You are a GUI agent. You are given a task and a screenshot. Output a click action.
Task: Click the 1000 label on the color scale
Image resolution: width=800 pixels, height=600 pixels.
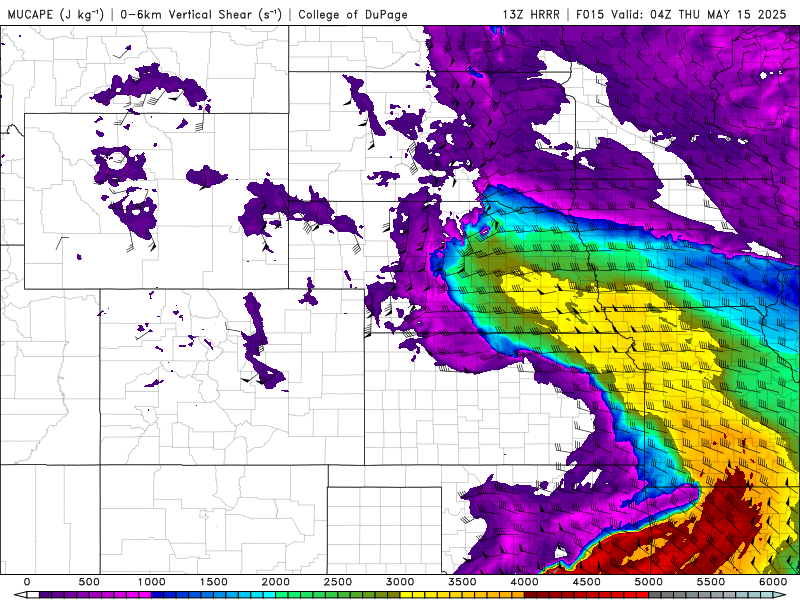pos(152,582)
